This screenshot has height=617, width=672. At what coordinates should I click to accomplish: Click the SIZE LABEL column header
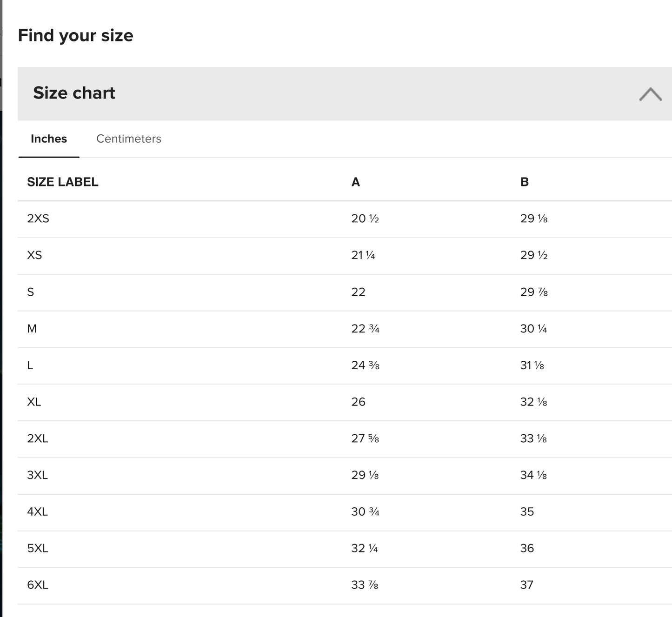click(x=63, y=182)
